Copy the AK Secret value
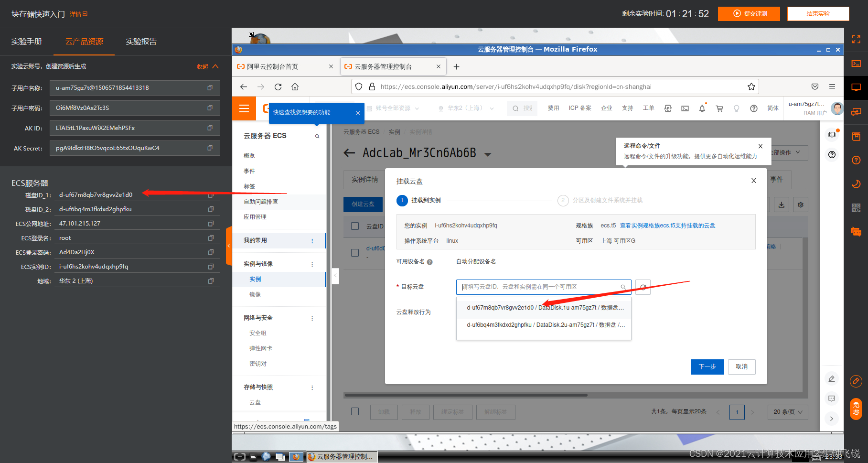 (210, 148)
